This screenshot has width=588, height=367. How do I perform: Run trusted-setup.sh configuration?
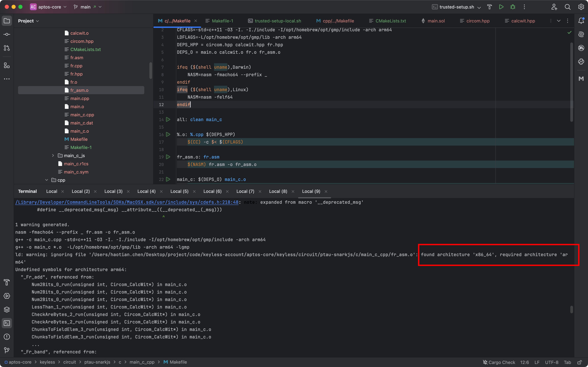coord(501,7)
